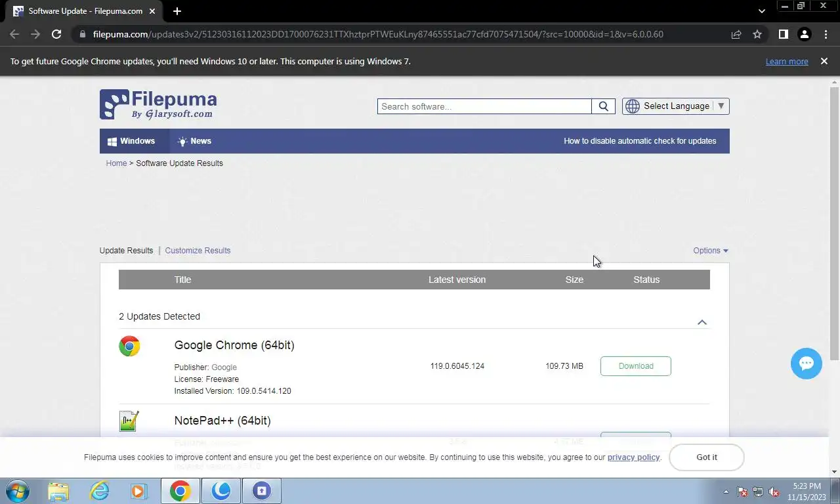Click the globe icon beside Select Language
Screen dimensions: 840x504
coord(632,106)
